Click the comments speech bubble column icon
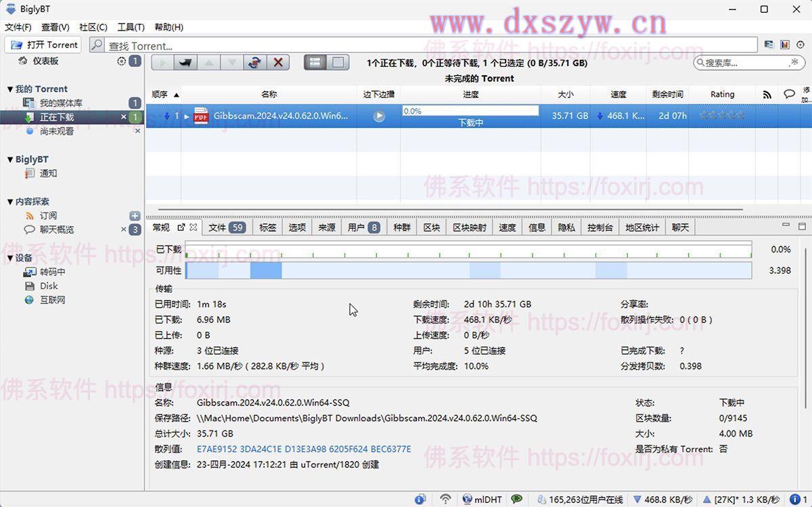812x507 pixels. (x=789, y=94)
